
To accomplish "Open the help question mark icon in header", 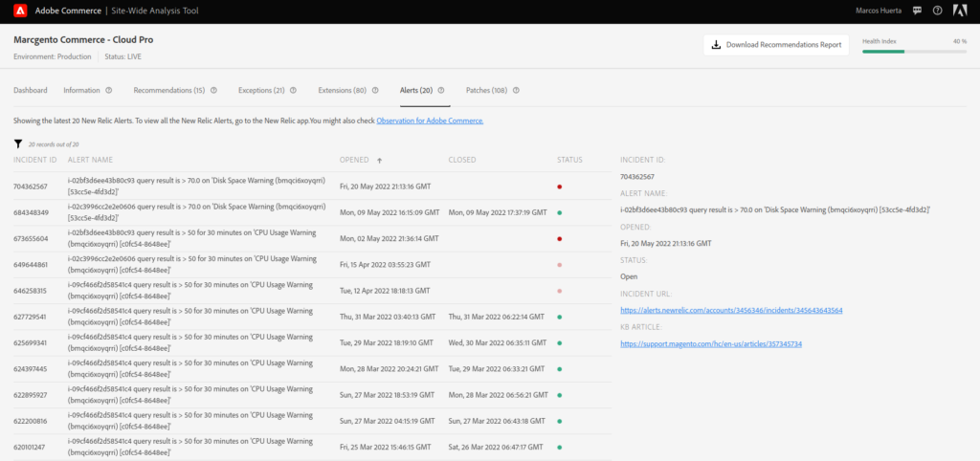I will pos(937,11).
